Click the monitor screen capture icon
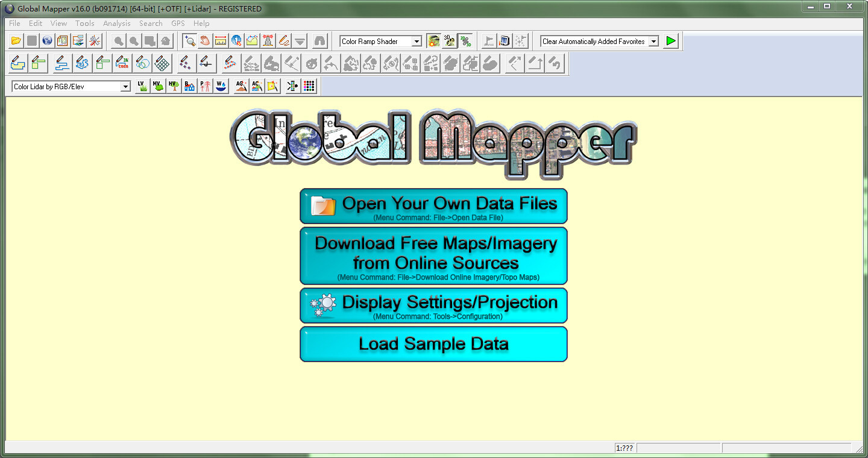The height and width of the screenshot is (458, 868). pyautogui.click(x=505, y=41)
